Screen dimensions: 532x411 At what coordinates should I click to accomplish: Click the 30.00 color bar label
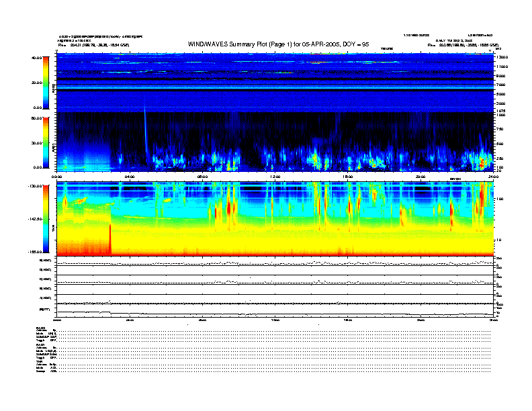[x=36, y=143]
